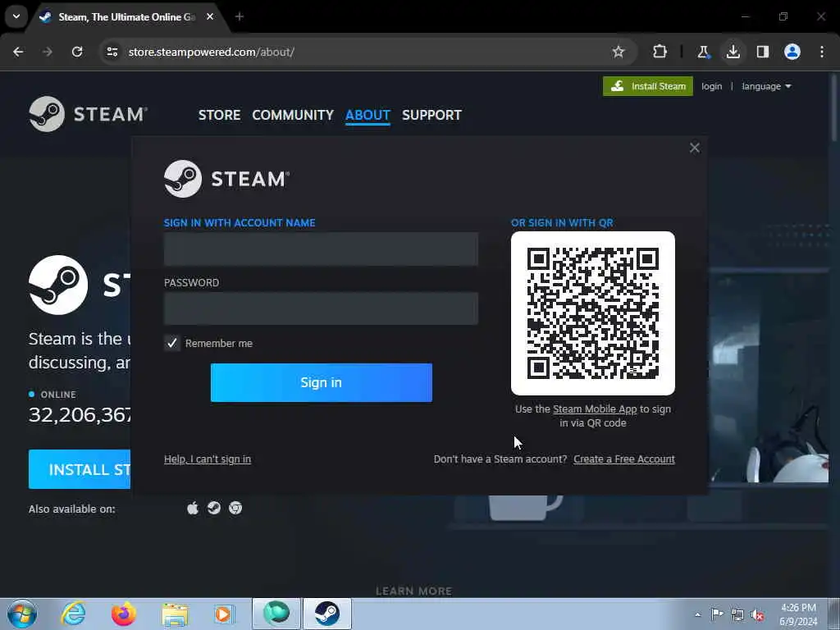Screen dimensions: 840x630
Task: View site information icon in address bar
Action: [x=112, y=52]
